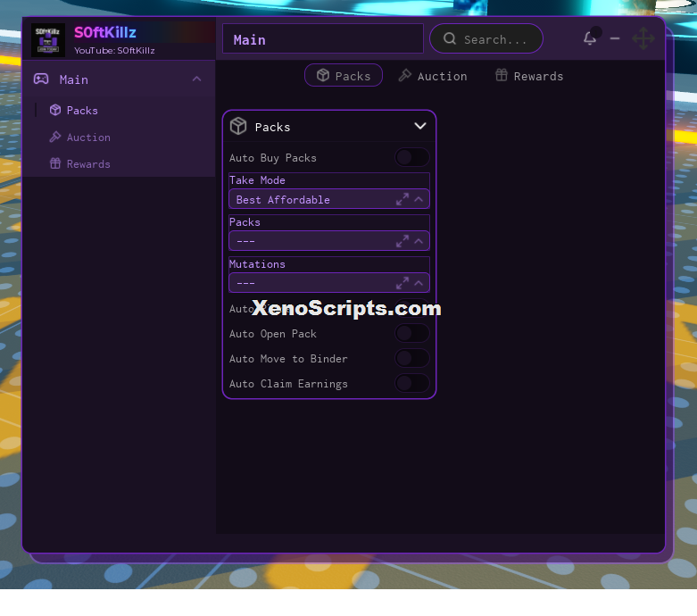Open the Mutations selection dropdown

(329, 283)
